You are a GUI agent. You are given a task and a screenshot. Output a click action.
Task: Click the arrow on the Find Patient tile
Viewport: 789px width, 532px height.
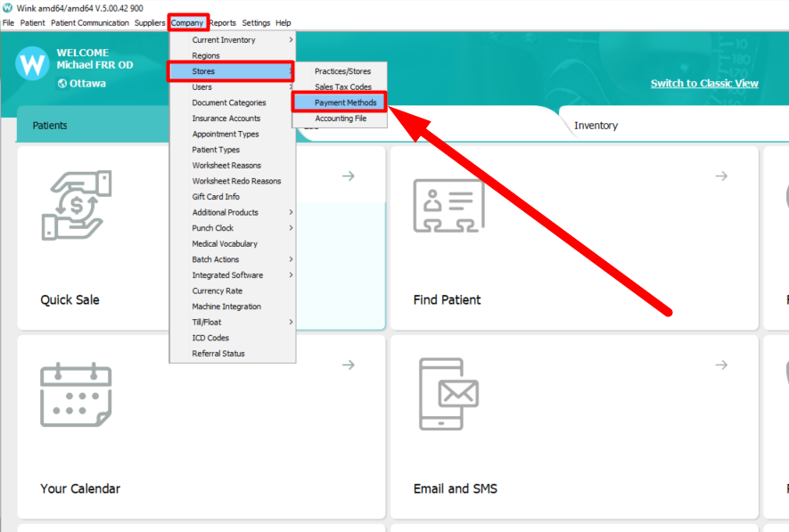[x=720, y=176]
